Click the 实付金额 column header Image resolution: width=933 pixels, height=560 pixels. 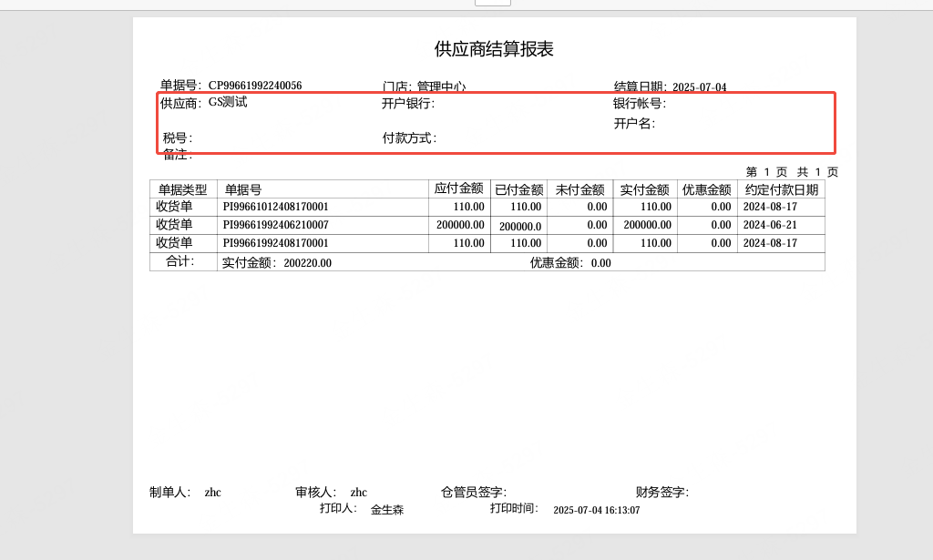coord(644,189)
